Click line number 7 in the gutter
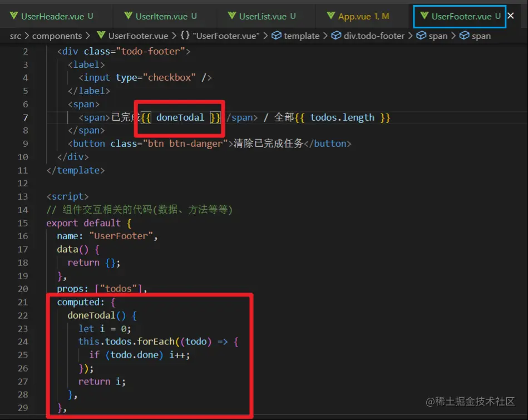 (26, 117)
